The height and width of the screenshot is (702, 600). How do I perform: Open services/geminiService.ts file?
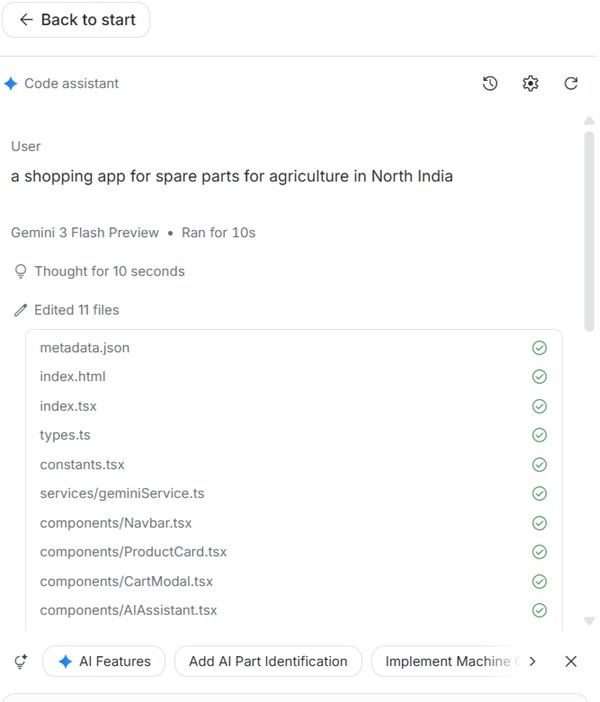coord(122,493)
